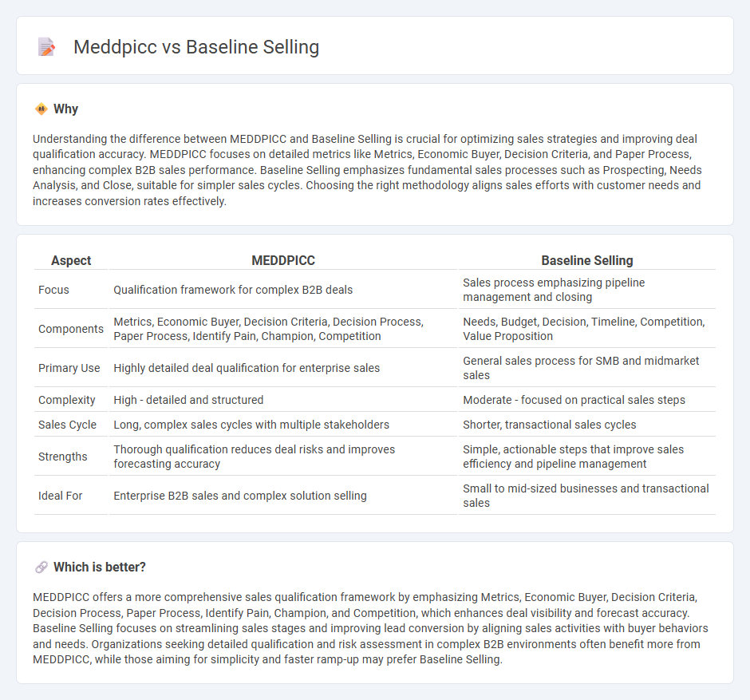
Task: Click the Aspect column header
Action: 71,260
